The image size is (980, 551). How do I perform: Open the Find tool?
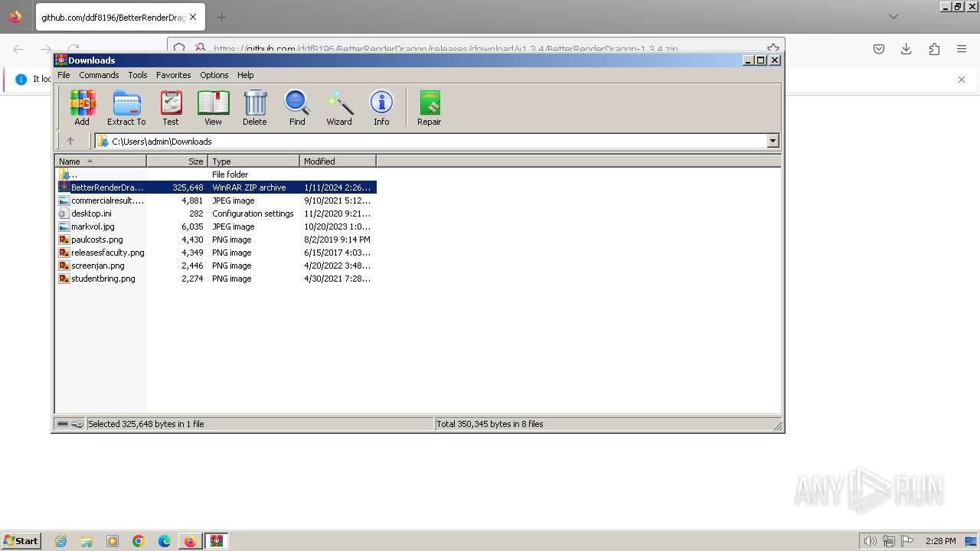coord(297,107)
